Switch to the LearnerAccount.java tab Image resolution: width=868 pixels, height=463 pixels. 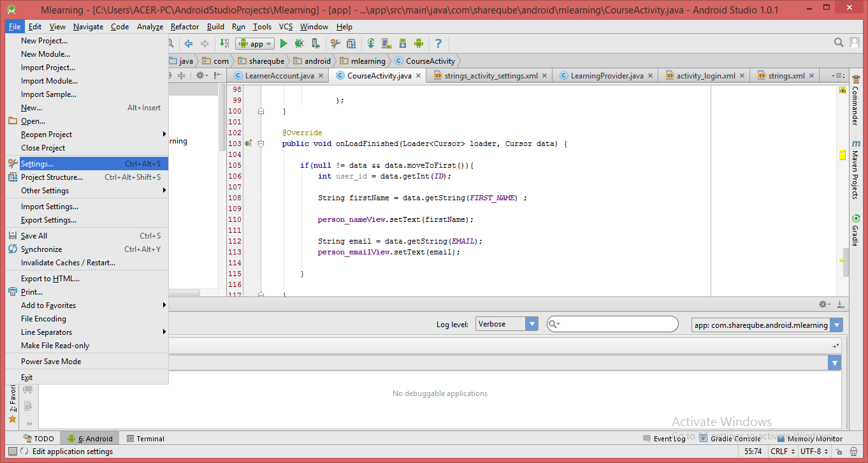[x=279, y=76]
